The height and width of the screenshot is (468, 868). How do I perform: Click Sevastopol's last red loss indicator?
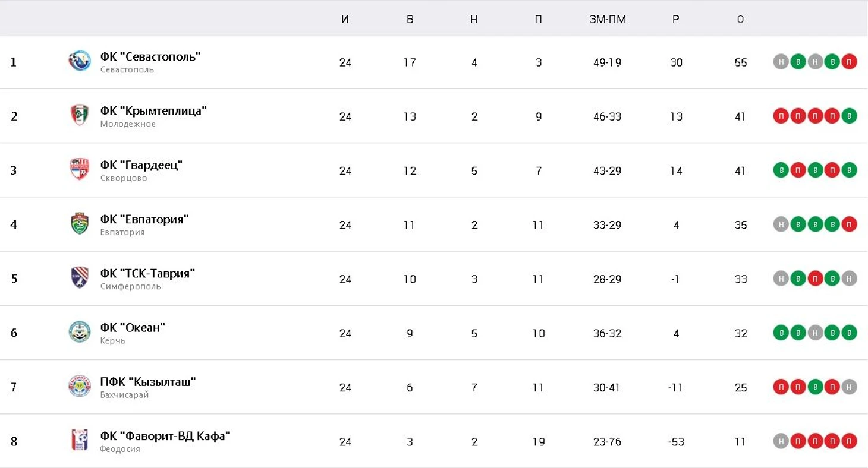849,62
